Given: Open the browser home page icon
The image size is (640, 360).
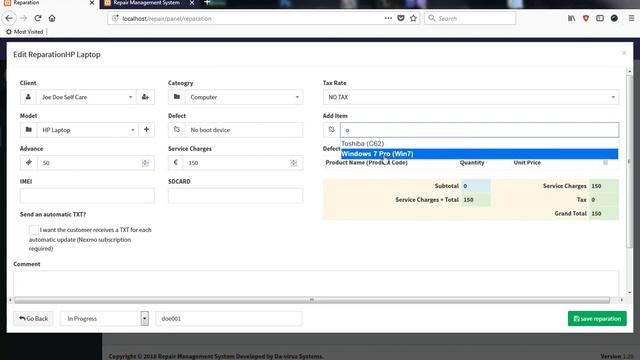Looking at the screenshot, I should (52, 18).
